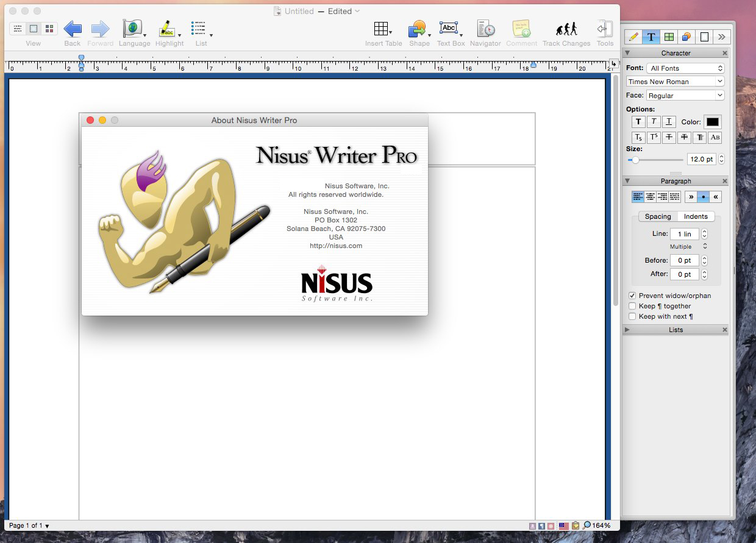The image size is (756, 543).
Task: Toggle Superscript in Character options
Action: tap(654, 138)
